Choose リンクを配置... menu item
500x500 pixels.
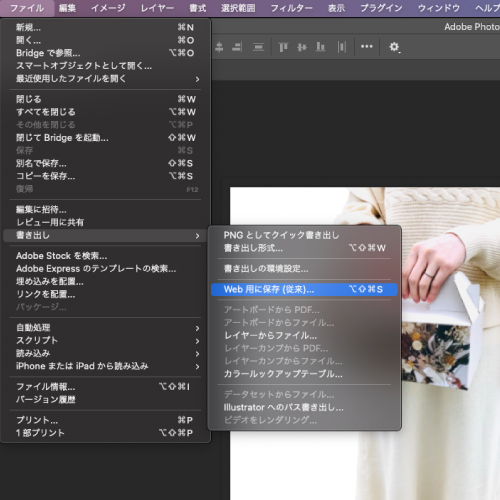105,294
